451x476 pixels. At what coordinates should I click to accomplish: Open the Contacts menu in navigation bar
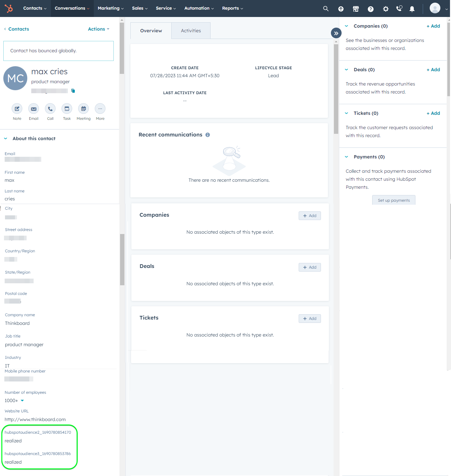(35, 8)
